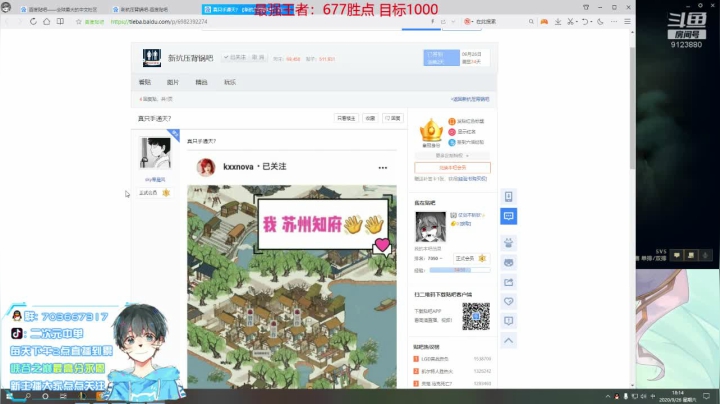Click the heart favorite icon in right sidebar
The image size is (720, 404).
[508, 302]
